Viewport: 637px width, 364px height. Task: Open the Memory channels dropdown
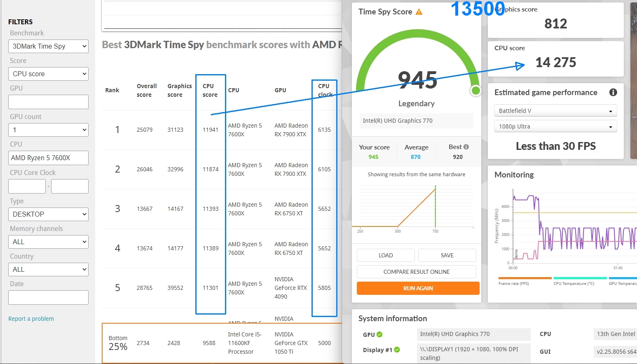pyautogui.click(x=48, y=242)
